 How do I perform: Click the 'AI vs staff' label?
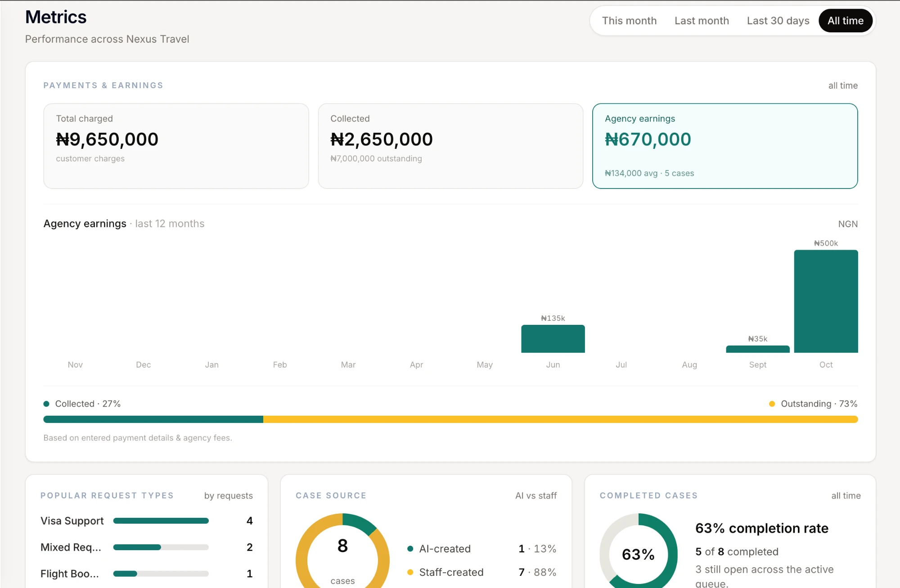click(x=536, y=496)
